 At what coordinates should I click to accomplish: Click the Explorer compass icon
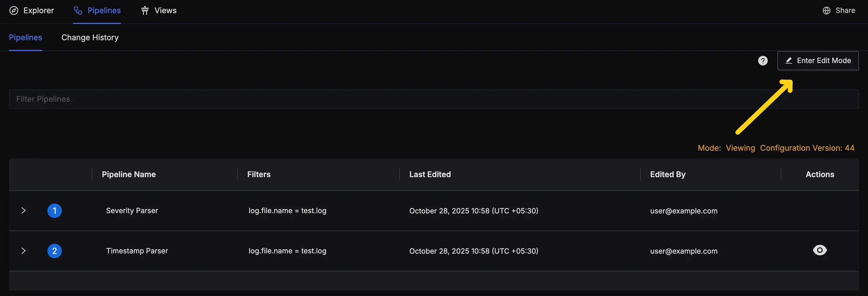[14, 11]
